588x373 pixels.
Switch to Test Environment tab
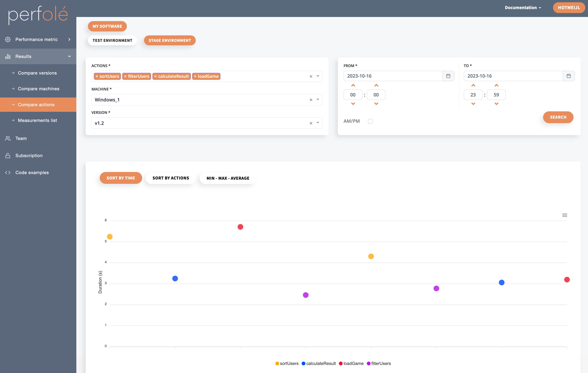click(x=112, y=40)
